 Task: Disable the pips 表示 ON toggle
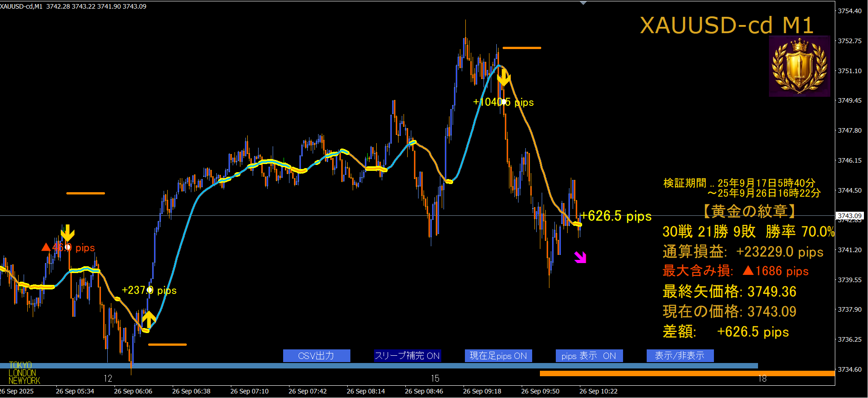click(589, 356)
